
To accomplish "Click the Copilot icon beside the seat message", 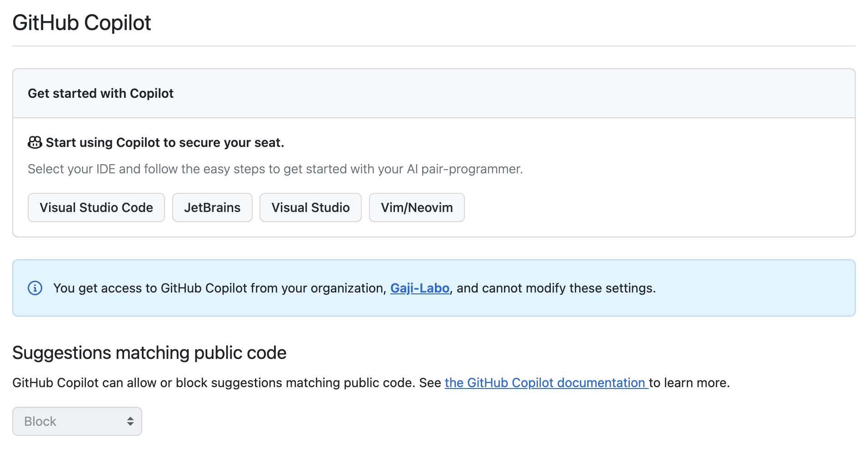I will coord(35,142).
